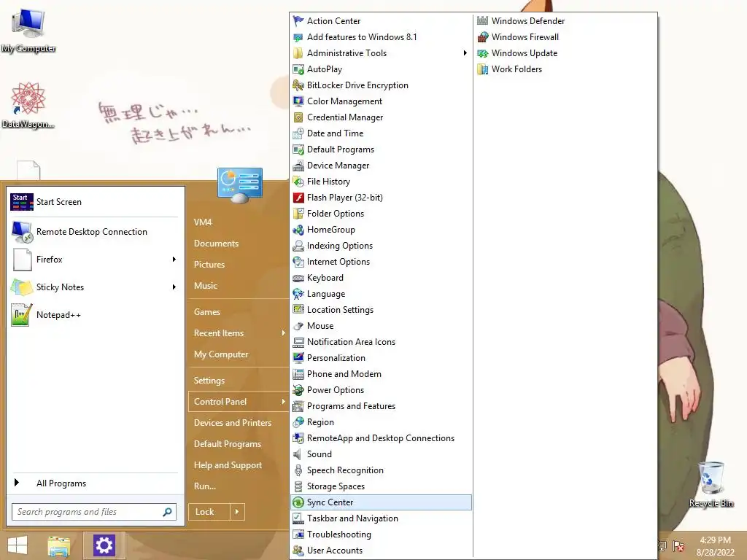Click the gear icon on the taskbar
747x560 pixels.
[104, 545]
